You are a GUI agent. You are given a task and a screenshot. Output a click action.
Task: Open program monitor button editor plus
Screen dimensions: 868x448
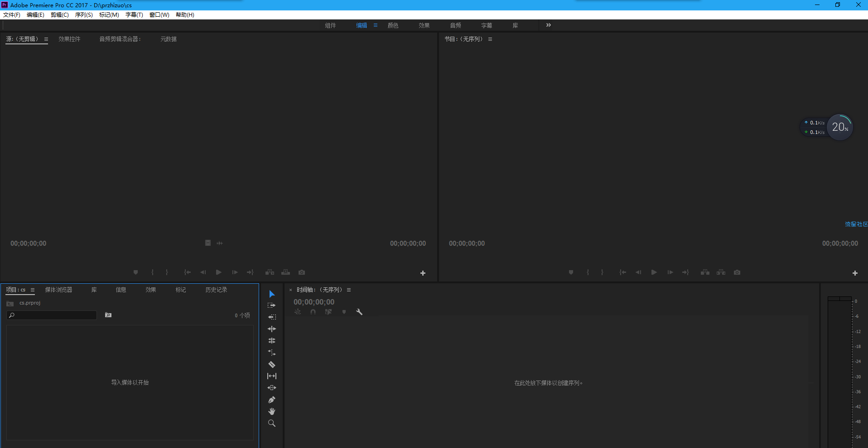tap(855, 273)
